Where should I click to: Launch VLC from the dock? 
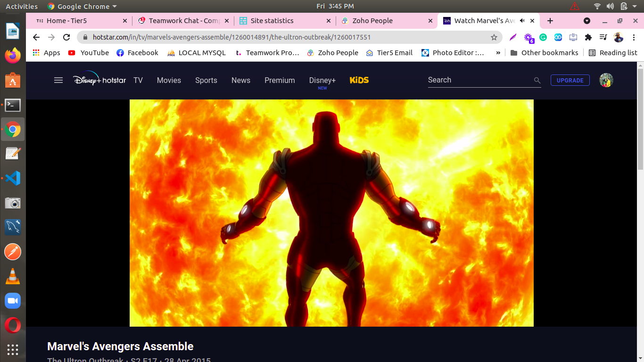(13, 276)
